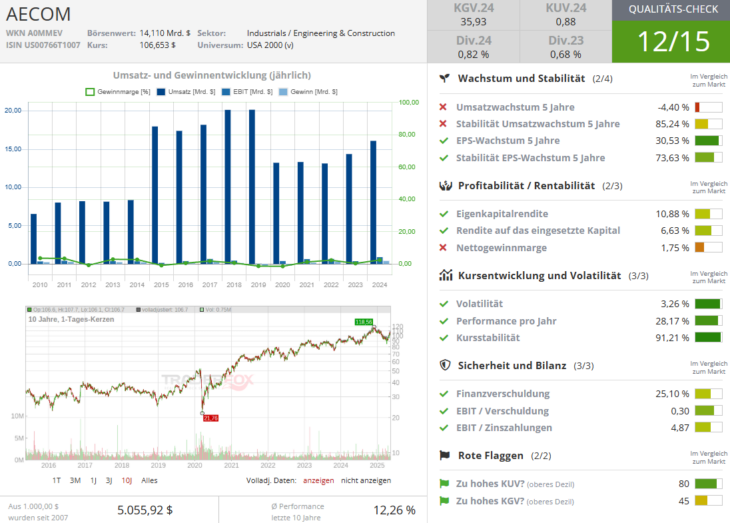Click the green check next to Performance pro Jahr
730x523 pixels.
pyautogui.click(x=444, y=321)
